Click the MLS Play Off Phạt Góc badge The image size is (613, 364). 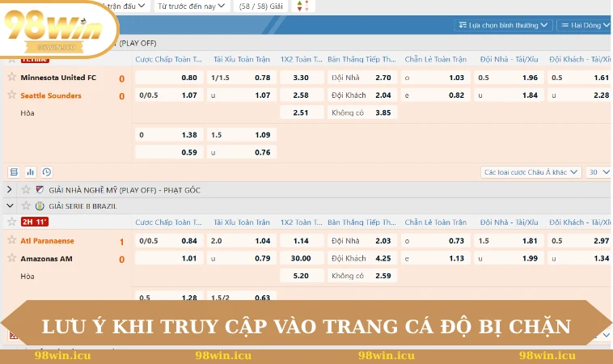coord(40,189)
